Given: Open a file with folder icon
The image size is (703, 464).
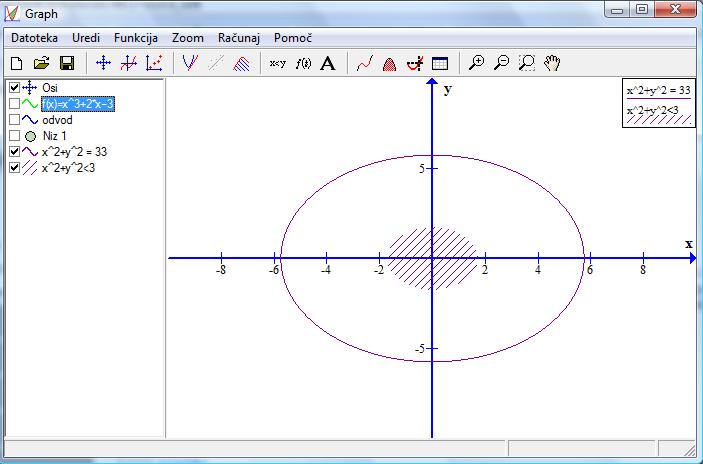Looking at the screenshot, I should coord(42,63).
